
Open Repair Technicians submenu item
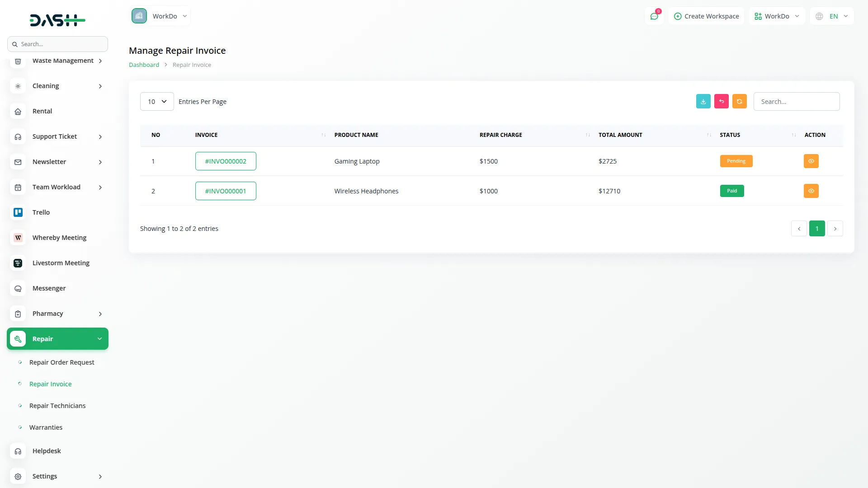tap(57, 406)
